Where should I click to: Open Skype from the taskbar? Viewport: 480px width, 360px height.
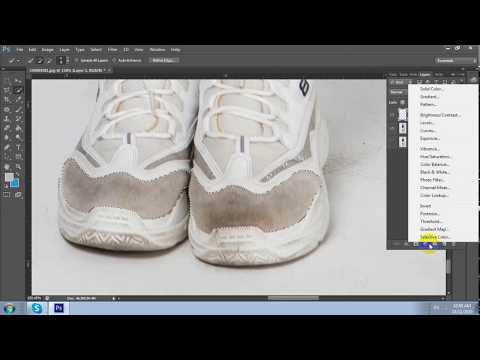(x=37, y=308)
